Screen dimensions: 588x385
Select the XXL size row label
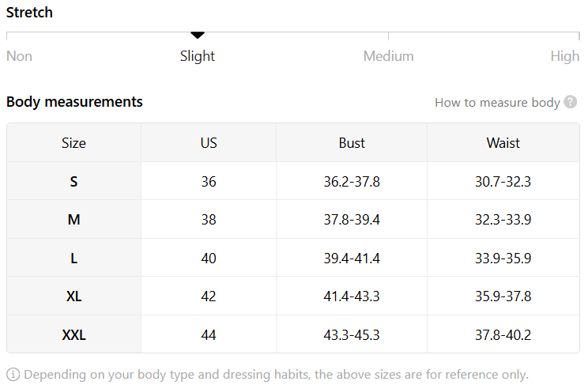[73, 335]
